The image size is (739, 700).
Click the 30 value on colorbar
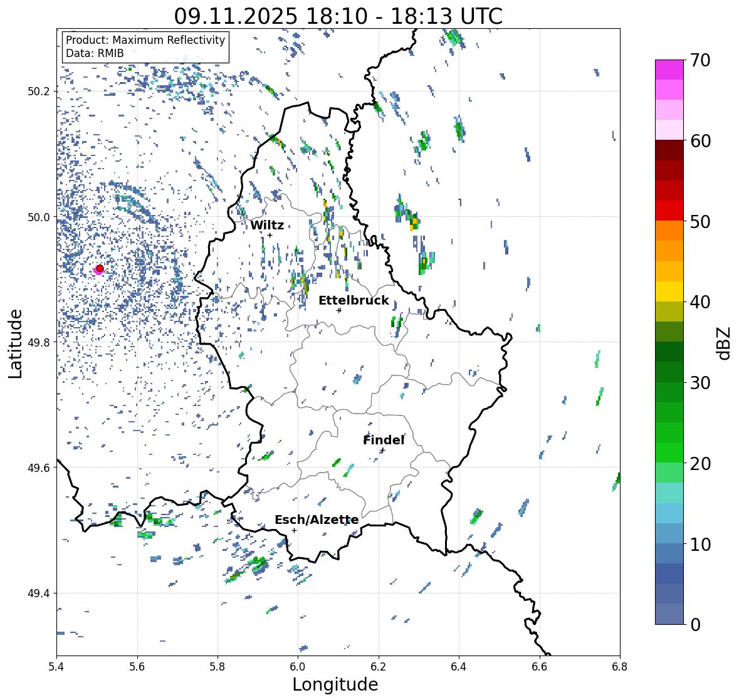click(x=700, y=383)
